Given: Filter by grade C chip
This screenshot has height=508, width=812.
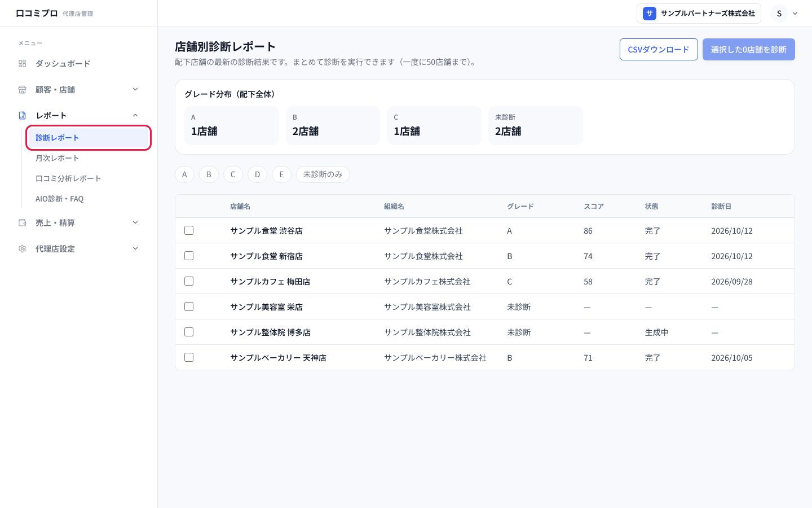Looking at the screenshot, I should (233, 174).
